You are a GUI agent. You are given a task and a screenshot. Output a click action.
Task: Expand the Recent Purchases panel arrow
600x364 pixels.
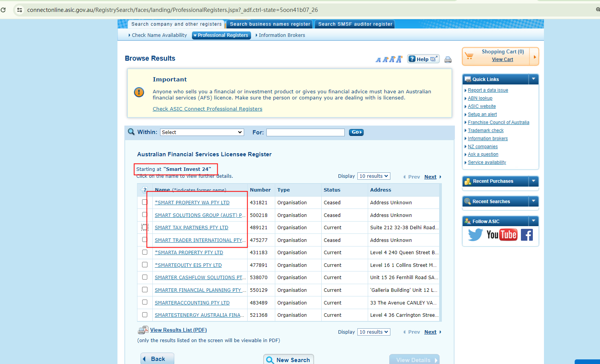pos(534,181)
